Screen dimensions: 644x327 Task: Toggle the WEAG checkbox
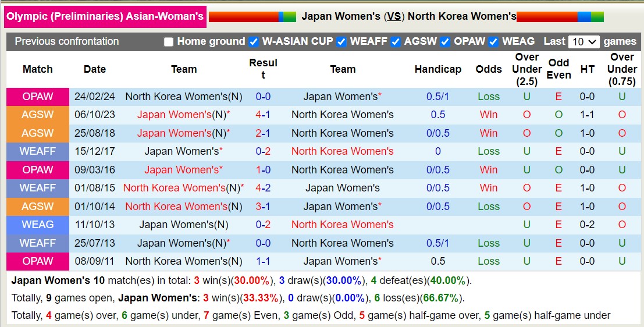tap(494, 42)
